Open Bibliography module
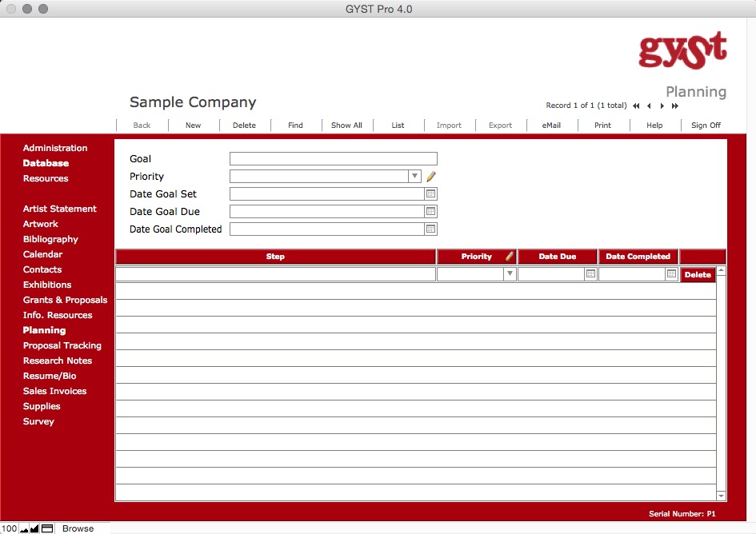The height and width of the screenshot is (534, 756). (50, 239)
